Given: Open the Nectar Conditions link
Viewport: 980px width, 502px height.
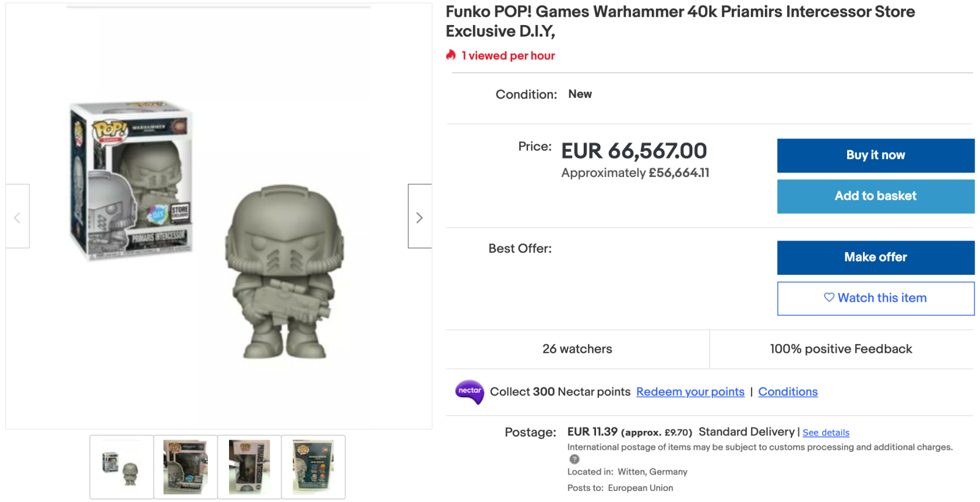Looking at the screenshot, I should click(788, 392).
